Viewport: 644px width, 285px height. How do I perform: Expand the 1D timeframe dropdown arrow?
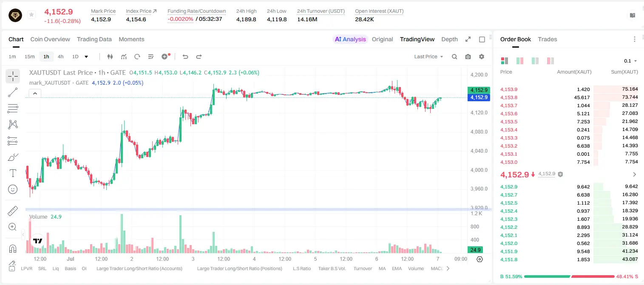(x=86, y=57)
